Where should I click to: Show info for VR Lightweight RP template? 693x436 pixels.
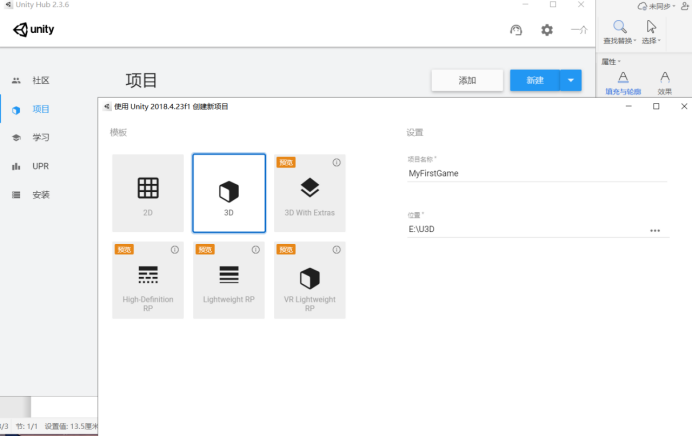coord(336,250)
